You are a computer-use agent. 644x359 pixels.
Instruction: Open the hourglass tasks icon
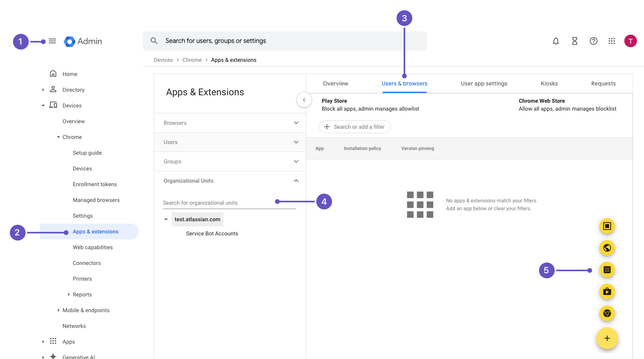[x=575, y=41]
